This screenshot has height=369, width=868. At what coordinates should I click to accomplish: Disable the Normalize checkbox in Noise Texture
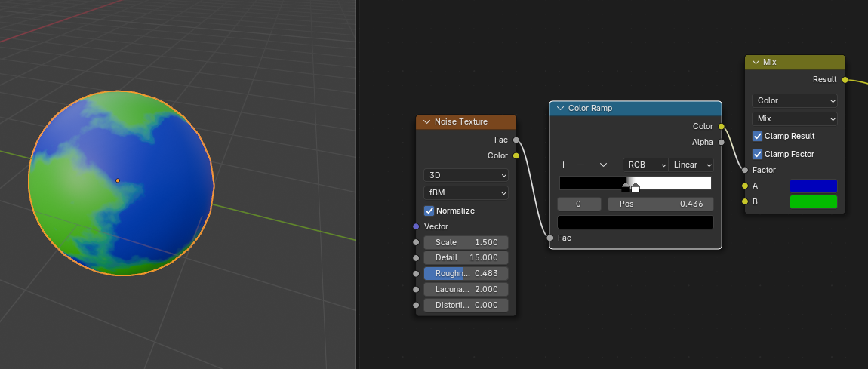(x=429, y=211)
